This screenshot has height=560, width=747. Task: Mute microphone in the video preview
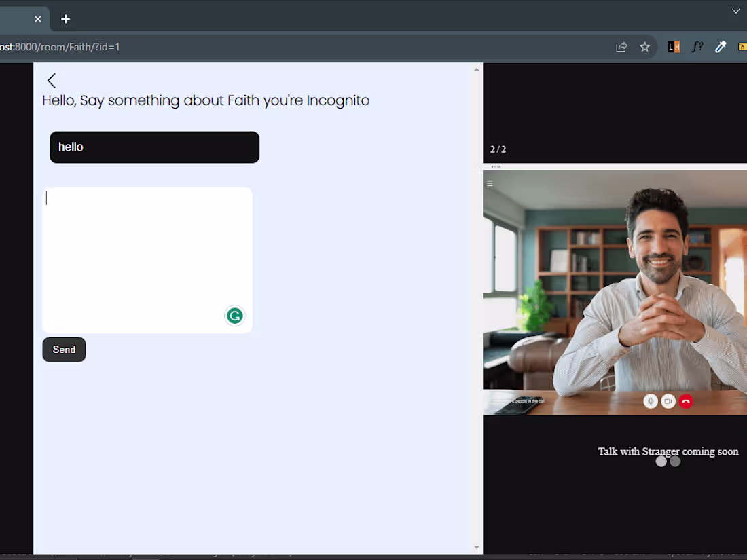click(x=651, y=401)
